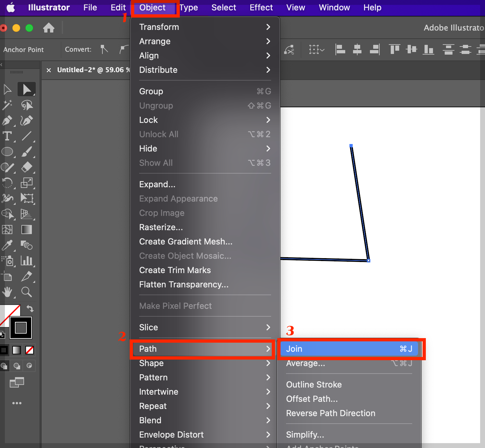Image resolution: width=485 pixels, height=448 pixels.
Task: Click Vertical Align Center
Action: click(x=412, y=49)
